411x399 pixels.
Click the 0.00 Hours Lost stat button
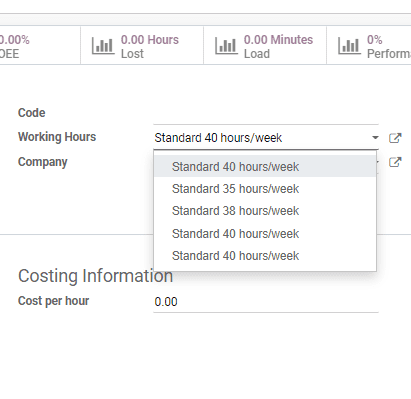(142, 46)
